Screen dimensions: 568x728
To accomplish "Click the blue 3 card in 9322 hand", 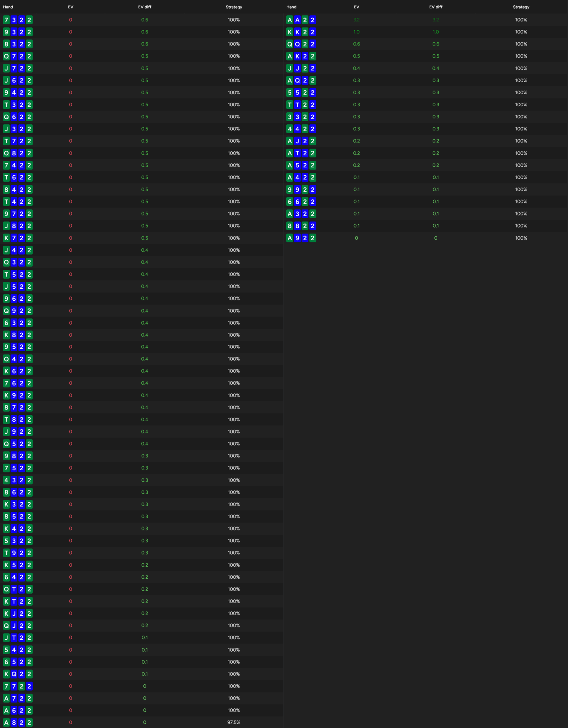I will pyautogui.click(x=14, y=32).
